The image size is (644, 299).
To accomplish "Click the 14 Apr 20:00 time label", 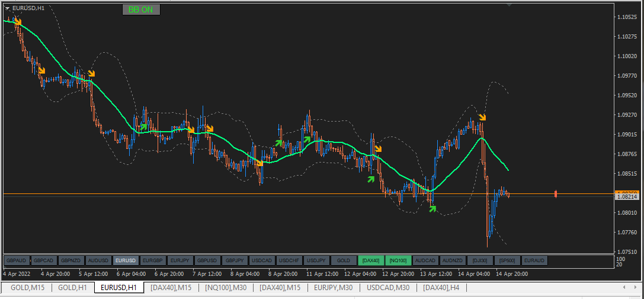I will pos(512,274).
